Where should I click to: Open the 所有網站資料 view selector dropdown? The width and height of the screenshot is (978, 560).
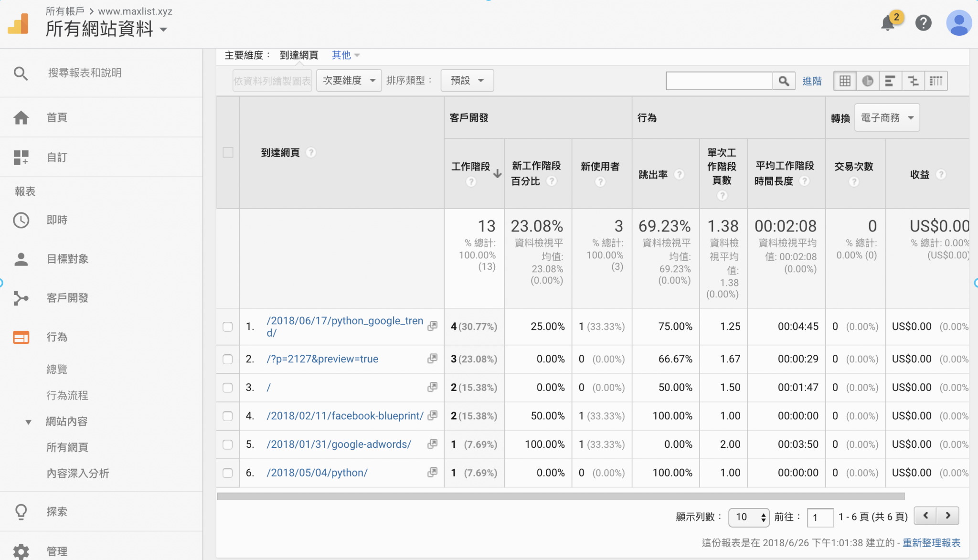tap(106, 29)
